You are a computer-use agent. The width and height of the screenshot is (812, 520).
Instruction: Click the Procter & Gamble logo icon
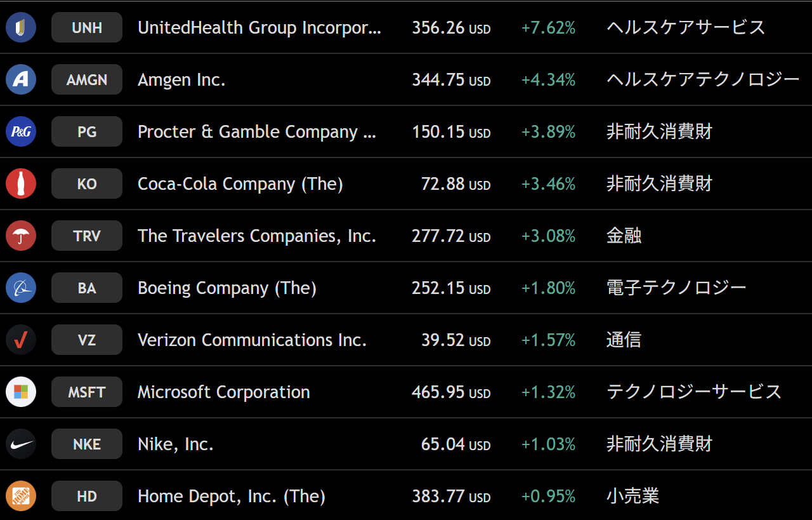pos(21,131)
